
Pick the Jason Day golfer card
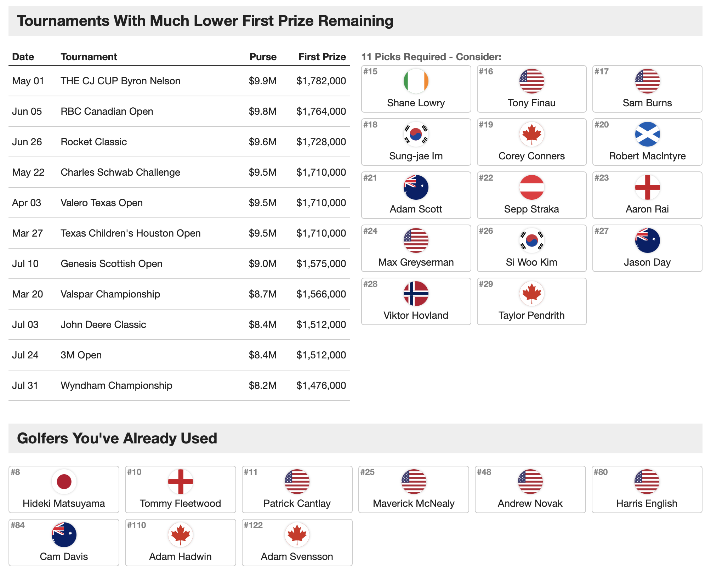(647, 248)
